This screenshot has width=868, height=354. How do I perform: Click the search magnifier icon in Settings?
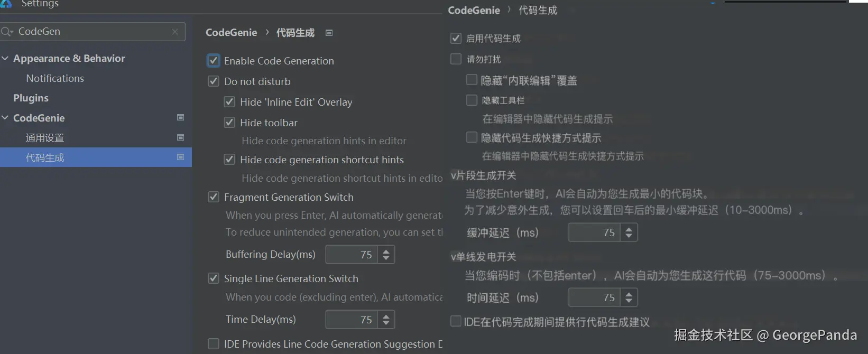pyautogui.click(x=6, y=32)
